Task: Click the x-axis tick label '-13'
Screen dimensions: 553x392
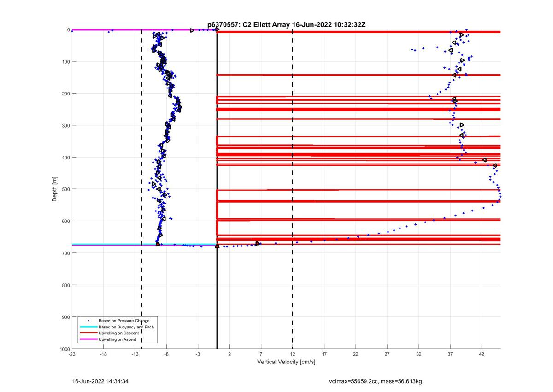Action: (x=135, y=354)
